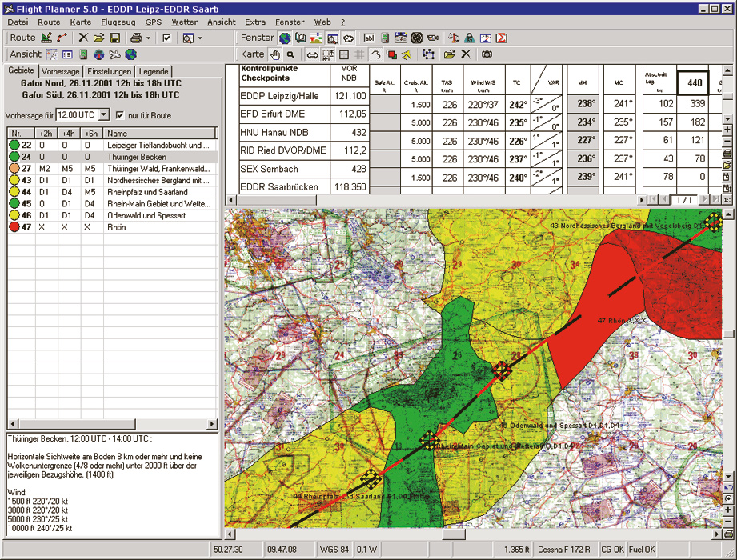
Task: Click the route planning map icon in Route toolbar
Action: (x=46, y=38)
